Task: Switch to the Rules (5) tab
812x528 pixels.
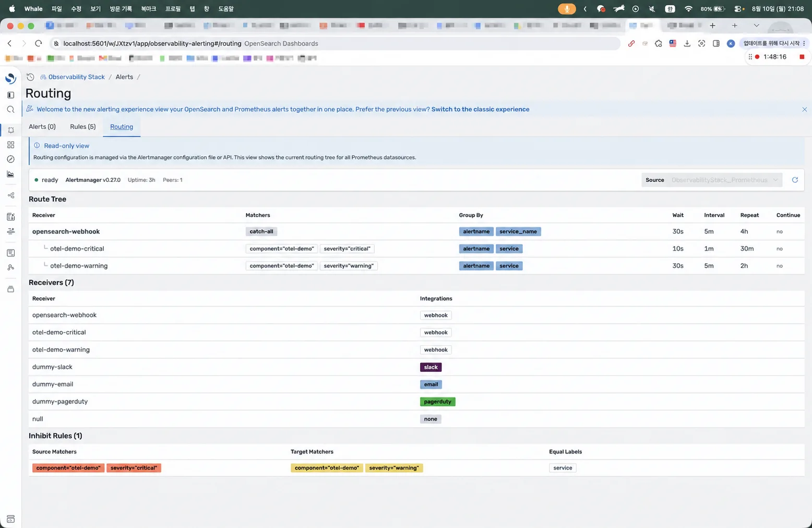Action: click(83, 127)
